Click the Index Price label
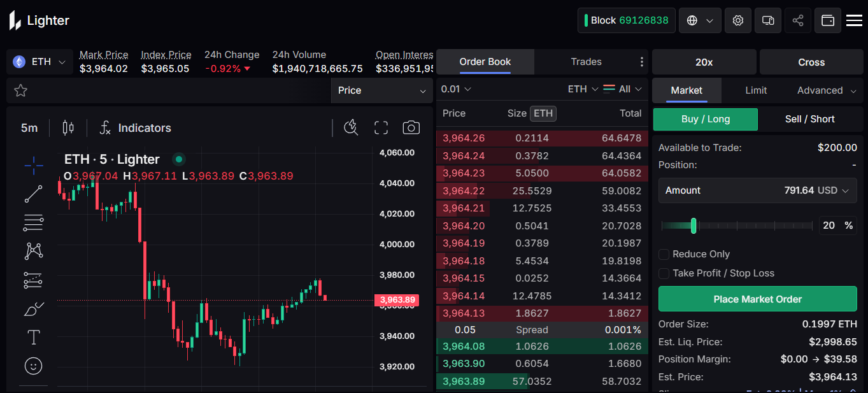The image size is (868, 393). click(x=166, y=55)
